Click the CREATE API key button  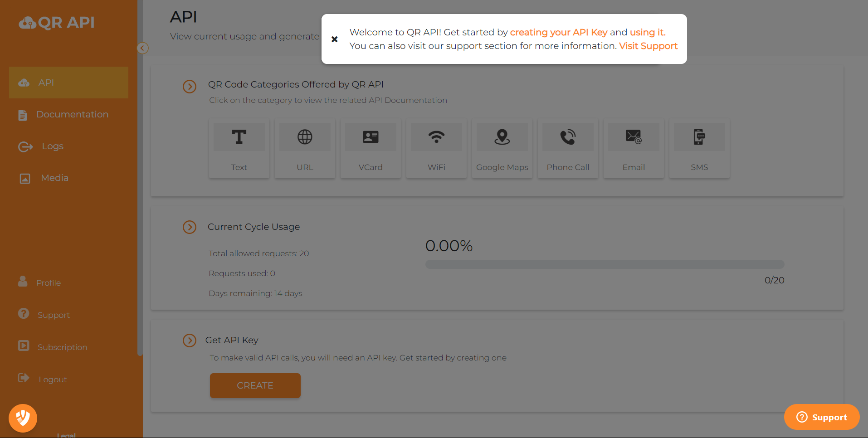255,385
